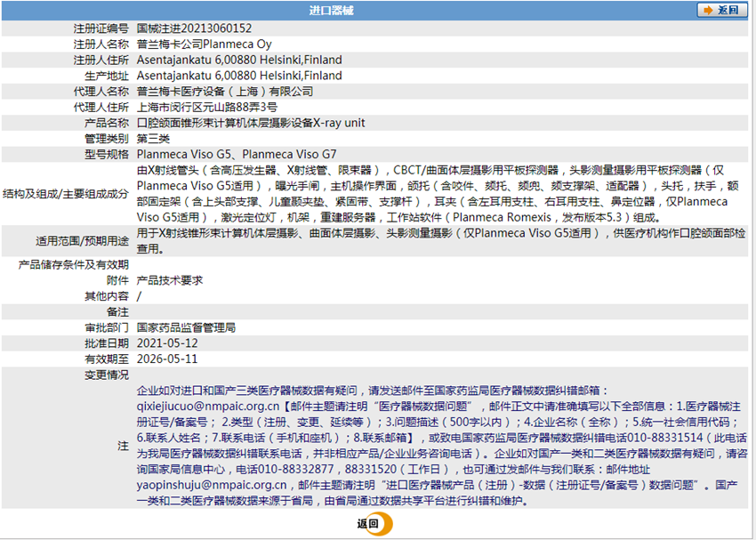The image size is (756, 540).
Task: Click the 附件 label
Action: [117, 280]
